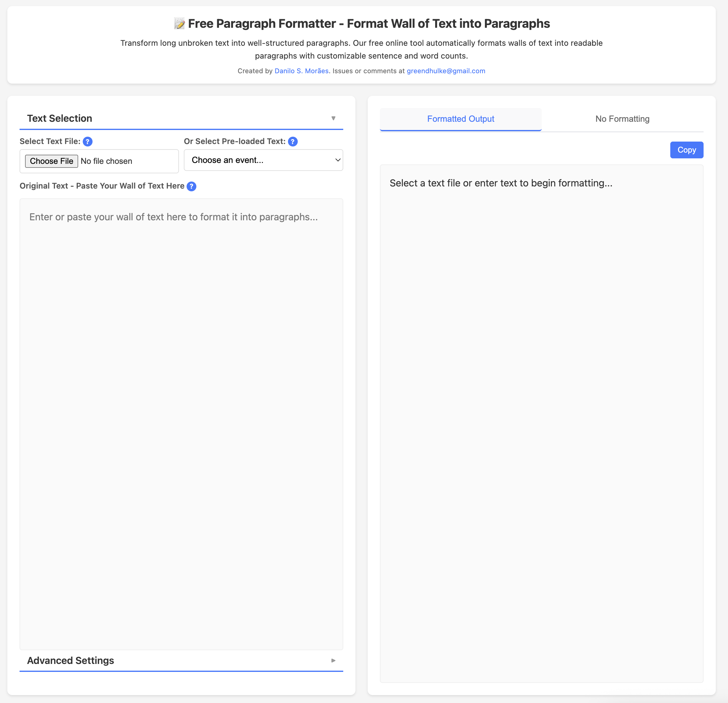Click the greendhulke@gmail.com email link
Screen dimensions: 728x703
coord(446,70)
